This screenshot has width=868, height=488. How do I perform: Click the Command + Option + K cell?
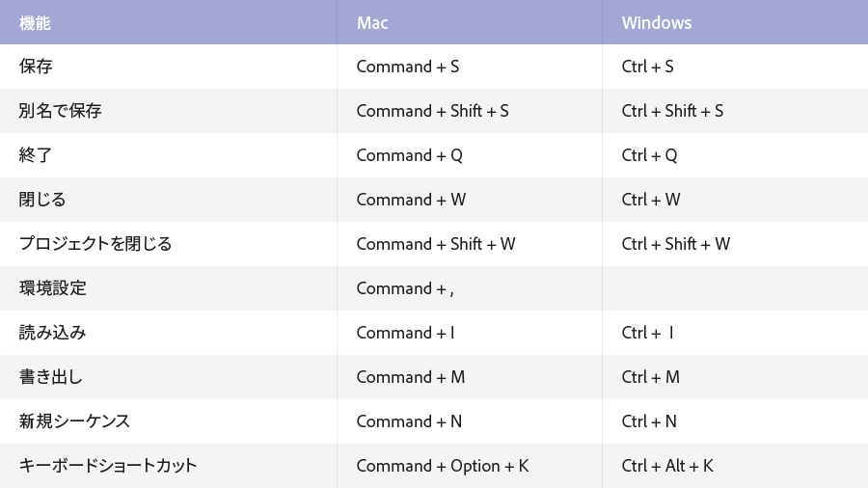(x=443, y=466)
